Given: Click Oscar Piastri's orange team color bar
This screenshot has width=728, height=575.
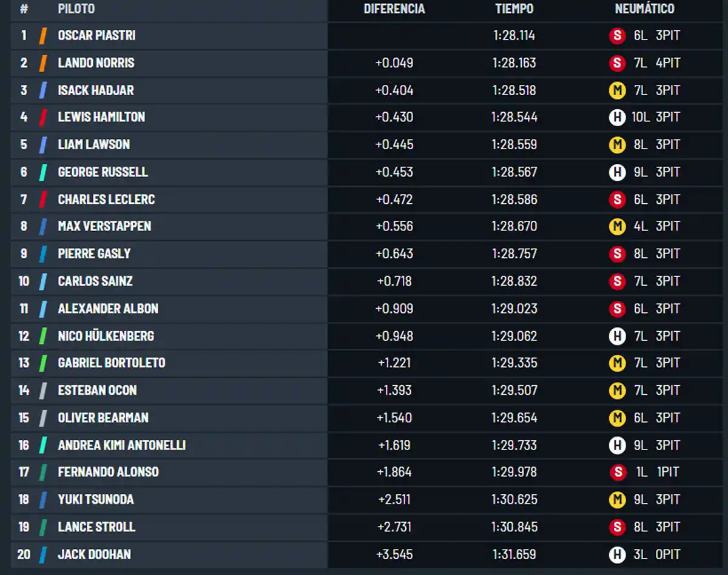Looking at the screenshot, I should coord(42,36).
